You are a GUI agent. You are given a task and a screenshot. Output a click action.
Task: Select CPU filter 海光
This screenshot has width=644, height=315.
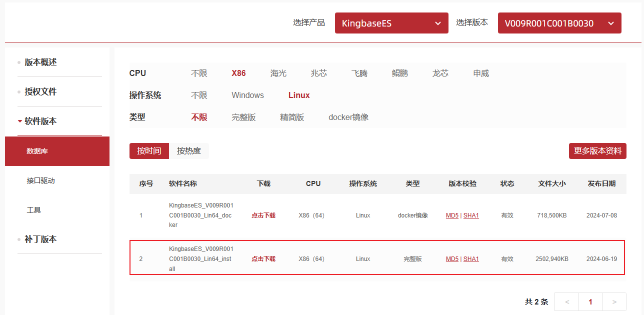click(x=278, y=73)
